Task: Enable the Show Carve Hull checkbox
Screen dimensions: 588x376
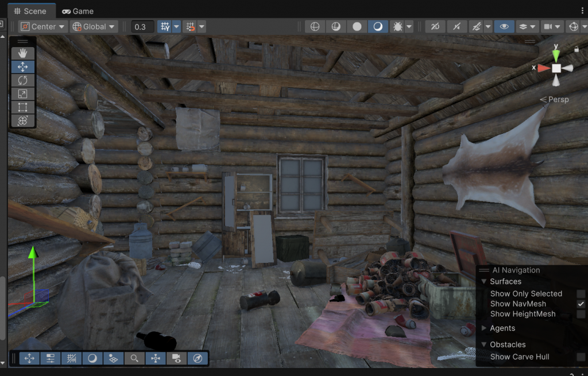Action: [x=581, y=356]
